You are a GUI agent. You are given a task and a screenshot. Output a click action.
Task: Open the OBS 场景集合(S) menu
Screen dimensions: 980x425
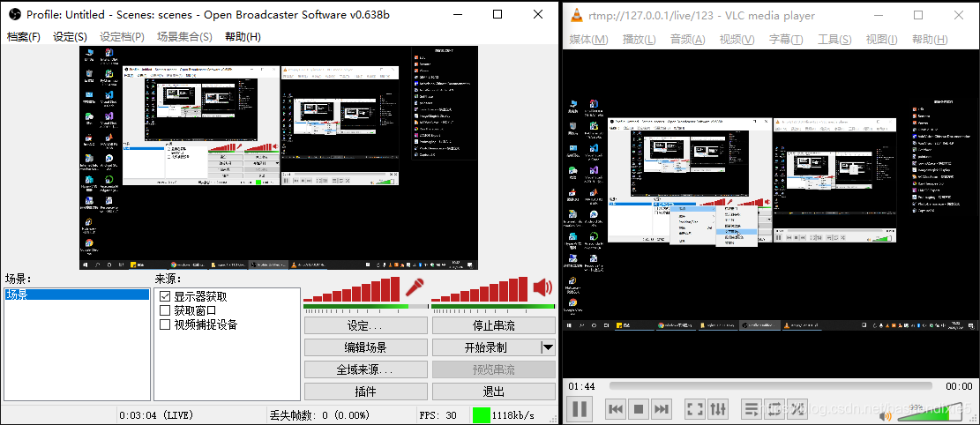click(x=184, y=37)
